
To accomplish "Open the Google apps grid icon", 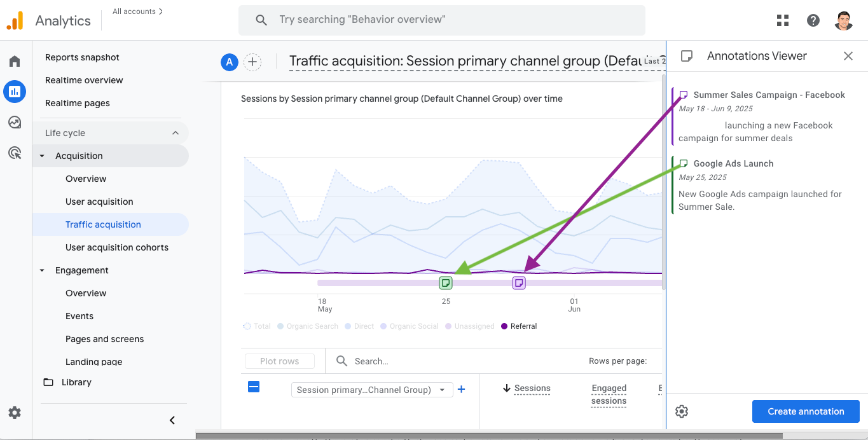I will [x=783, y=20].
